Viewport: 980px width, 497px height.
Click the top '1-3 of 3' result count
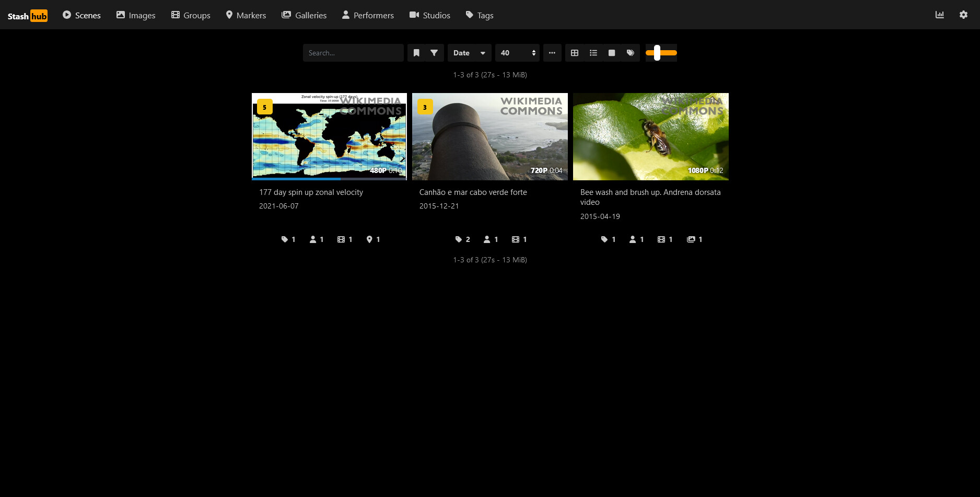[x=490, y=75]
